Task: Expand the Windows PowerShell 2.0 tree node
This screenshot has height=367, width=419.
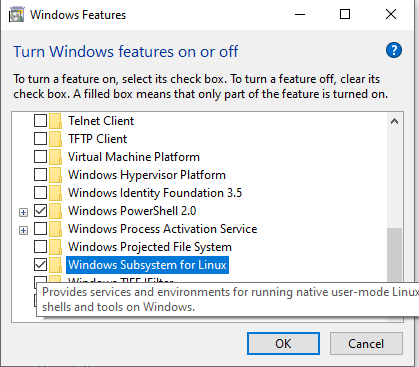Action: coord(23,212)
